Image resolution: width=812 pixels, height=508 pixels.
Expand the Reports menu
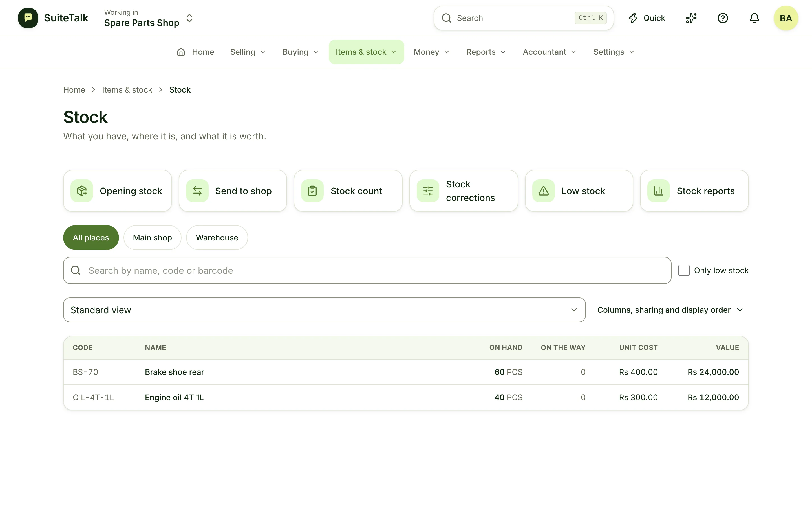(x=486, y=52)
